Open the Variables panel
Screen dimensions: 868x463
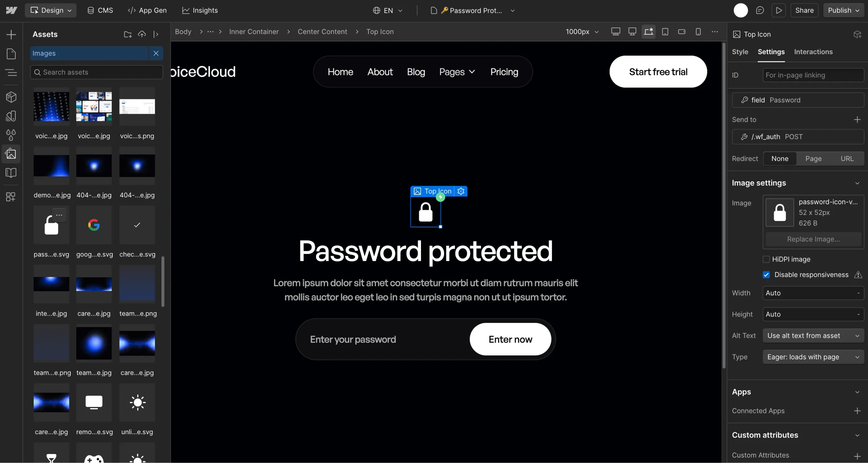(x=11, y=135)
